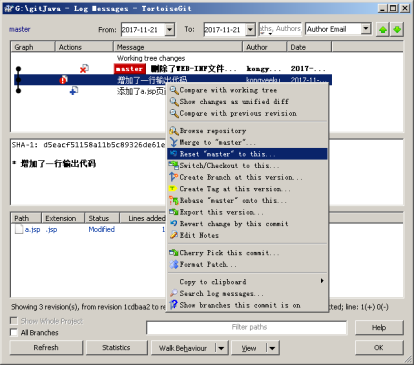The width and height of the screenshot is (415, 365).
Task: Click the Create Branch icon
Action: pyautogui.click(x=174, y=177)
